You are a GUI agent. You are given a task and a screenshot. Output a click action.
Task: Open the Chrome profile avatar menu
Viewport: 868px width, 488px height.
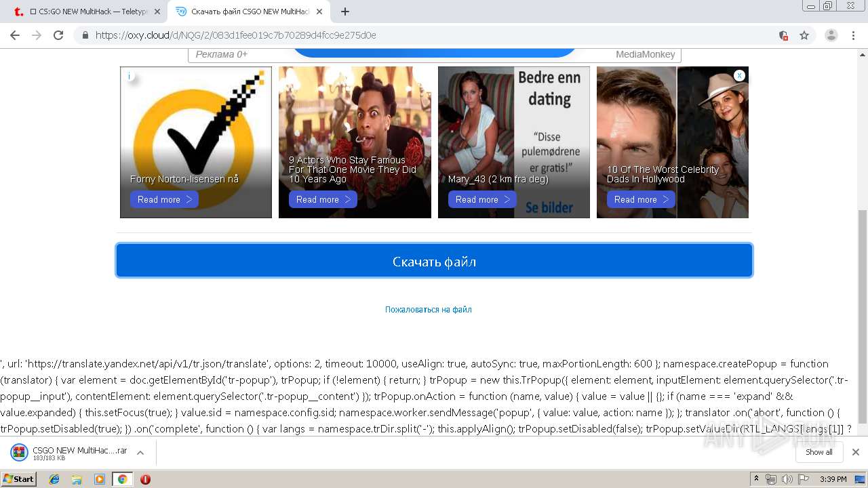tap(831, 35)
